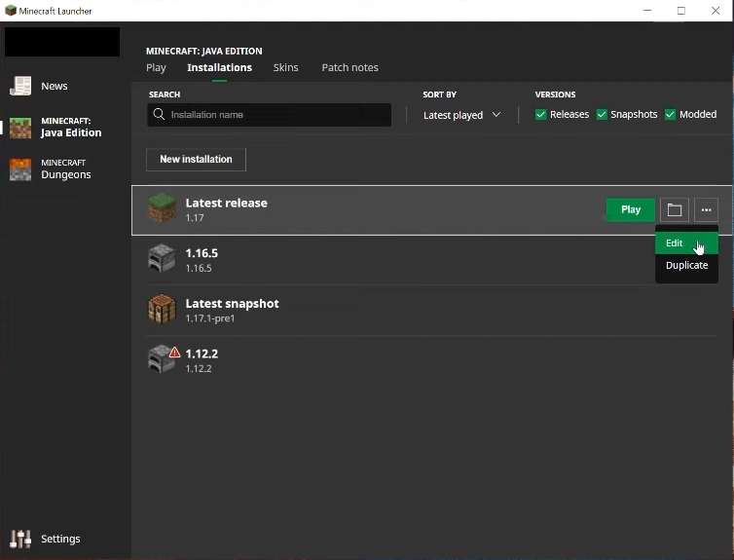Click version text 1.17.1-pre1
Image resolution: width=734 pixels, height=560 pixels.
coord(210,318)
